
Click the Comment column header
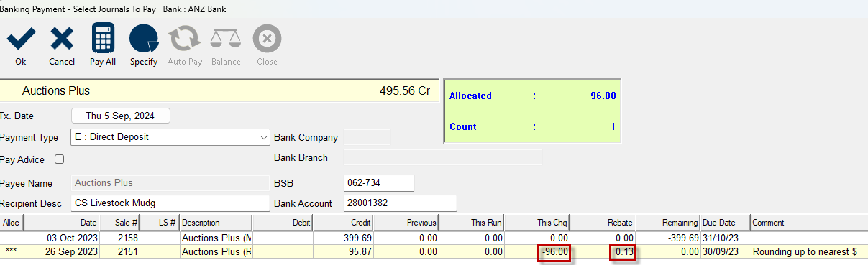point(809,223)
